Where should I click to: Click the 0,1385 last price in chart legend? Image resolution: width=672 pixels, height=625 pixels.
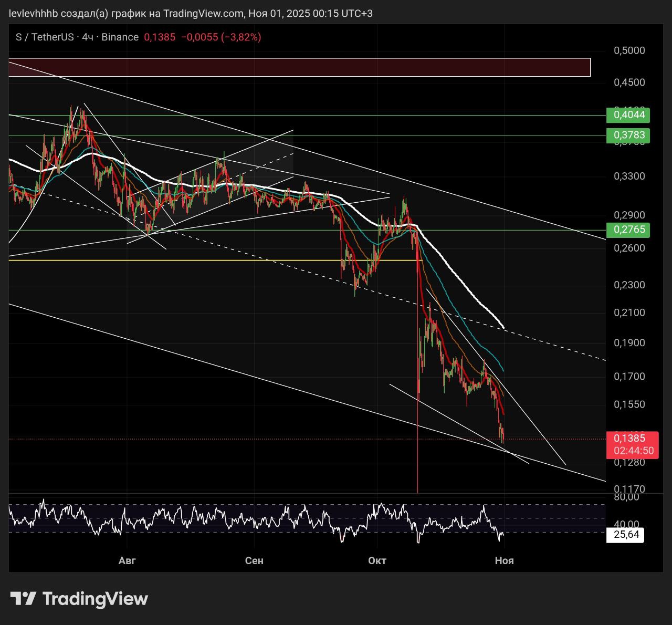coord(160,37)
